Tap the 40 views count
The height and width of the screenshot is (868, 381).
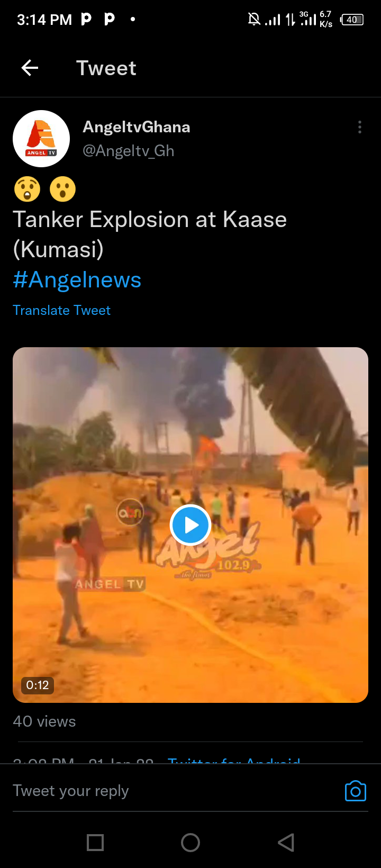click(x=44, y=721)
